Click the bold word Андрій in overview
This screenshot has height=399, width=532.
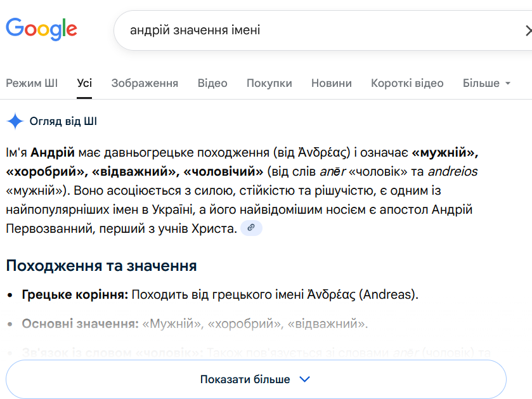pos(53,153)
